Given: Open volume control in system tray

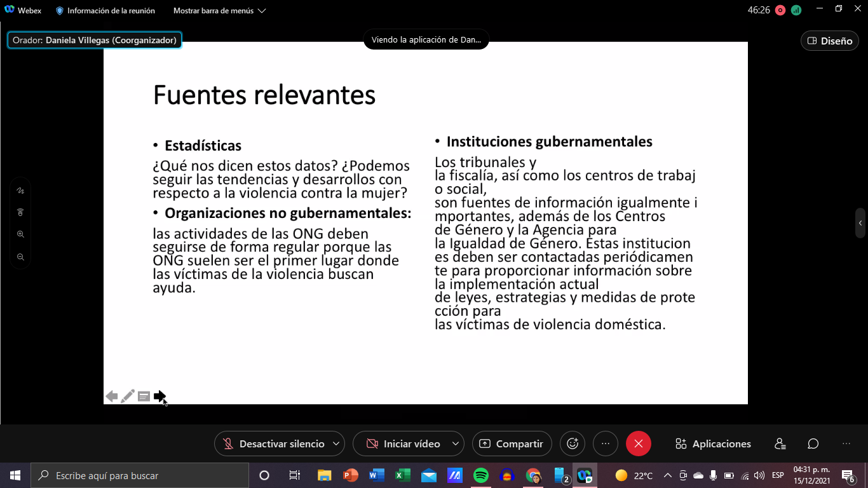Looking at the screenshot, I should [x=759, y=475].
